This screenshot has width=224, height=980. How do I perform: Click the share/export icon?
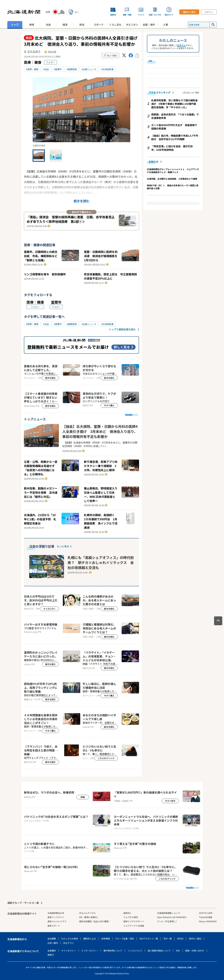click(137, 56)
